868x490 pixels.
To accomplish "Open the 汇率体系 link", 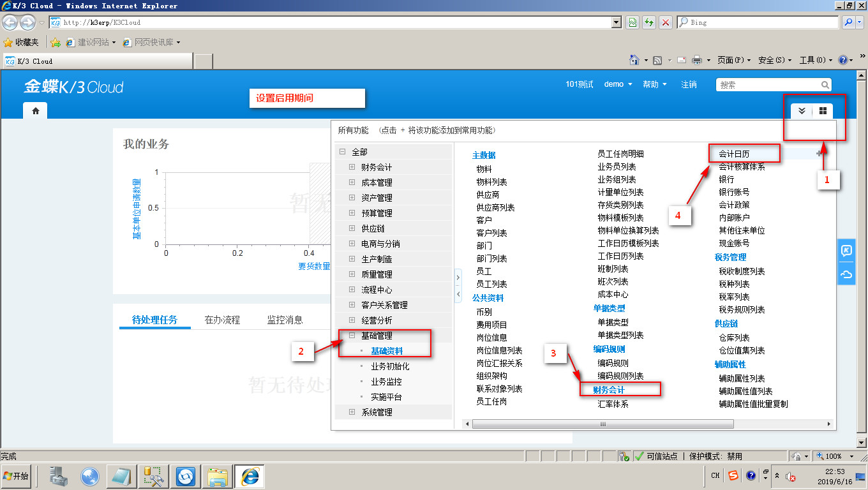I will tap(613, 404).
